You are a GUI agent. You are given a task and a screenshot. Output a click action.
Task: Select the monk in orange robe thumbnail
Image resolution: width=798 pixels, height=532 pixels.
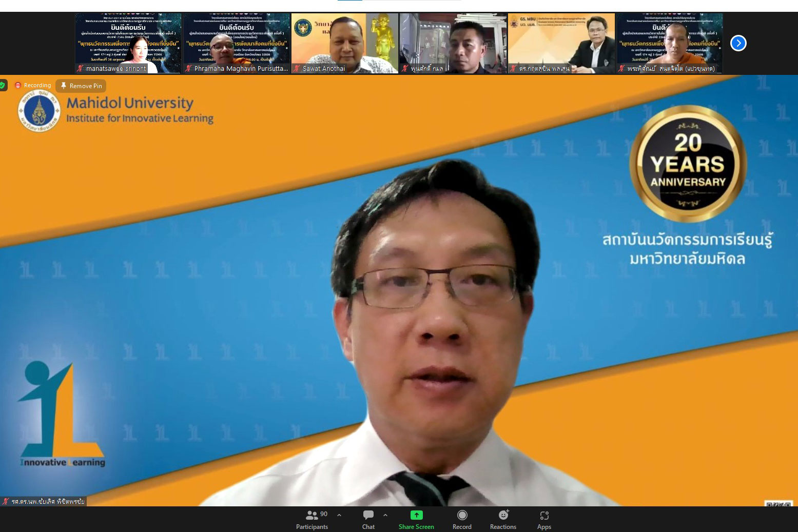pos(670,43)
